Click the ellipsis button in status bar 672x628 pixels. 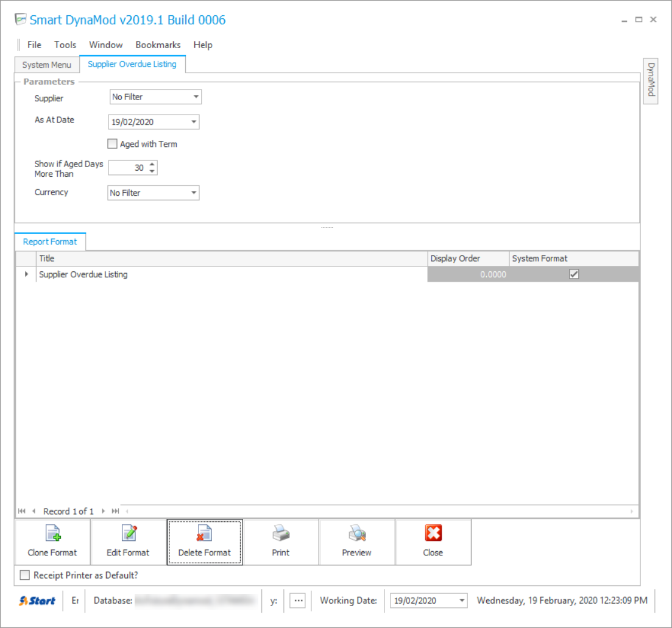click(x=299, y=601)
